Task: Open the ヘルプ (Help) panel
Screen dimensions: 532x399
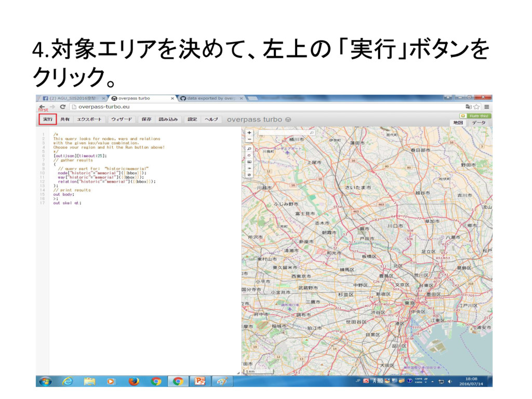Action: 211,119
